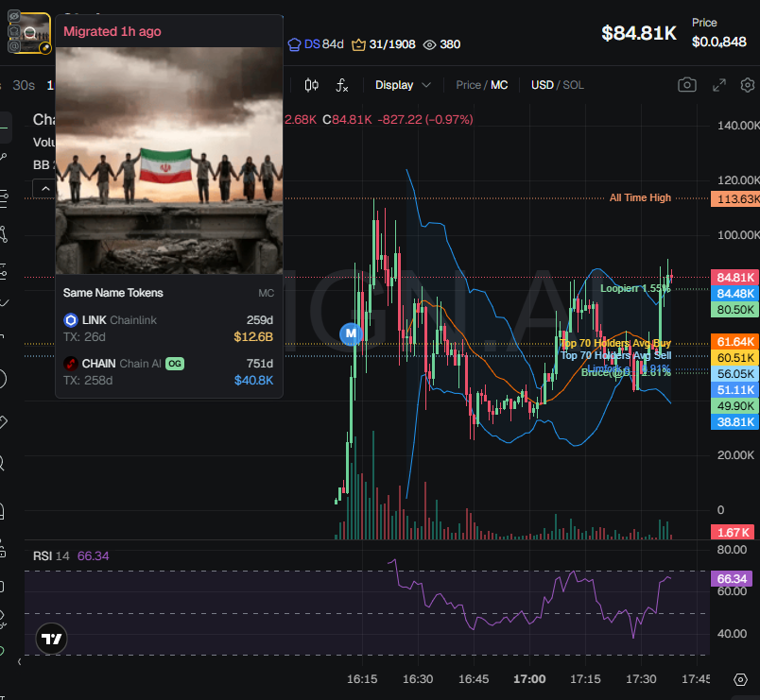Click the CHAIN token red logo icon

point(71,364)
